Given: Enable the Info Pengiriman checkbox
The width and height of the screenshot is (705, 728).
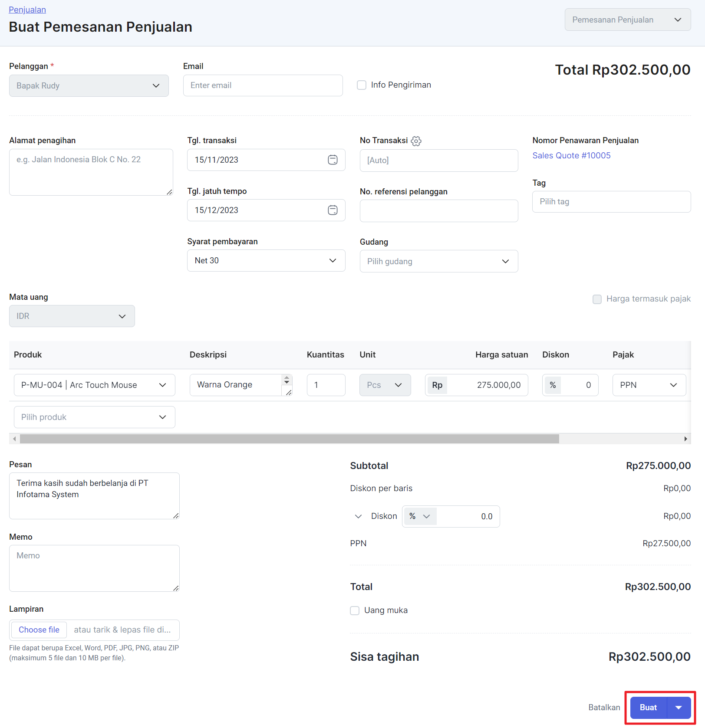Looking at the screenshot, I should 362,85.
